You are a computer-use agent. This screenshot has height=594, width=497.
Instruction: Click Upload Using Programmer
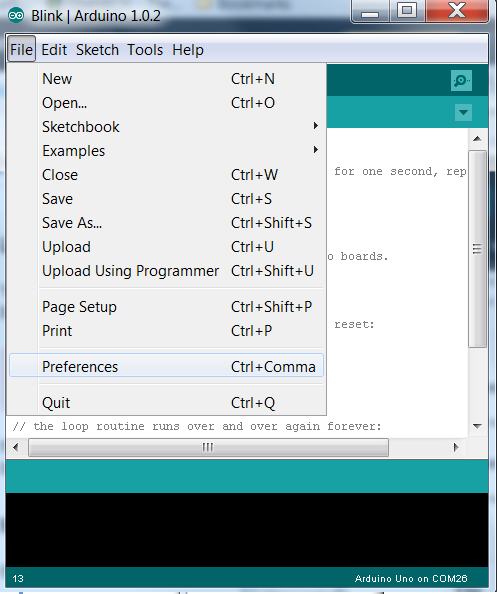166,270
